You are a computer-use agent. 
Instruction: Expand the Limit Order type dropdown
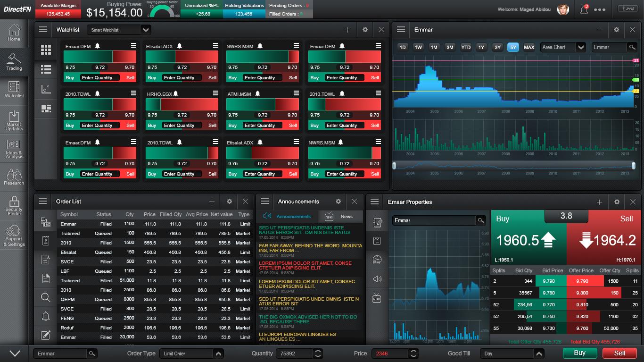(x=218, y=354)
